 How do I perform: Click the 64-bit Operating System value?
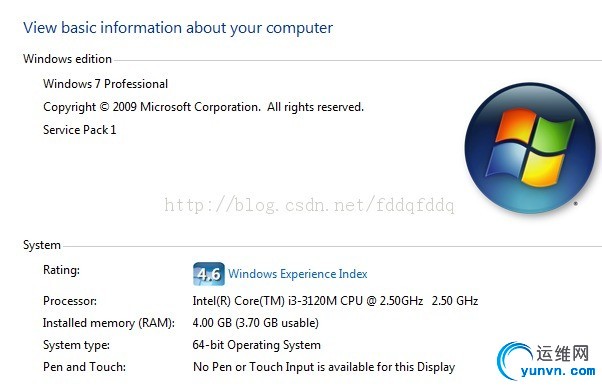[256, 345]
